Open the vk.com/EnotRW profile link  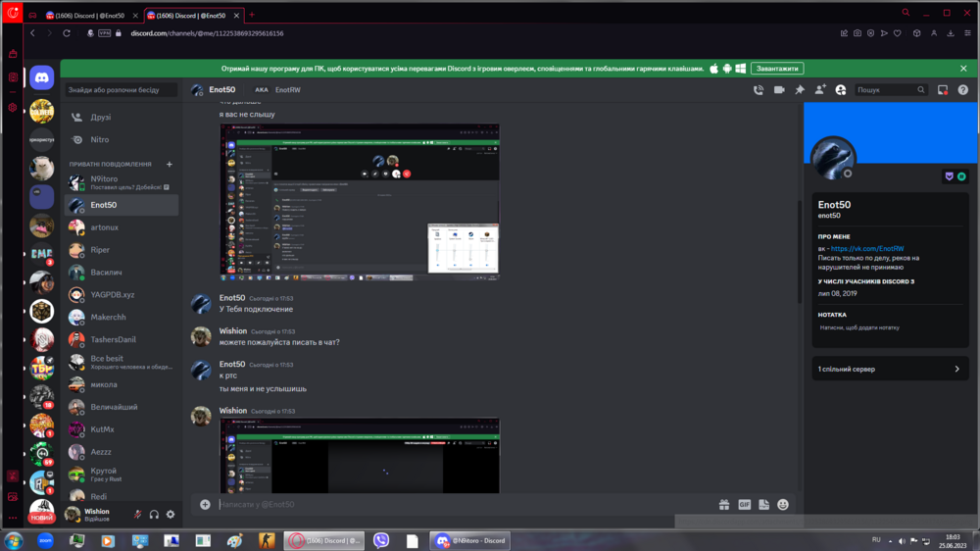tap(867, 248)
